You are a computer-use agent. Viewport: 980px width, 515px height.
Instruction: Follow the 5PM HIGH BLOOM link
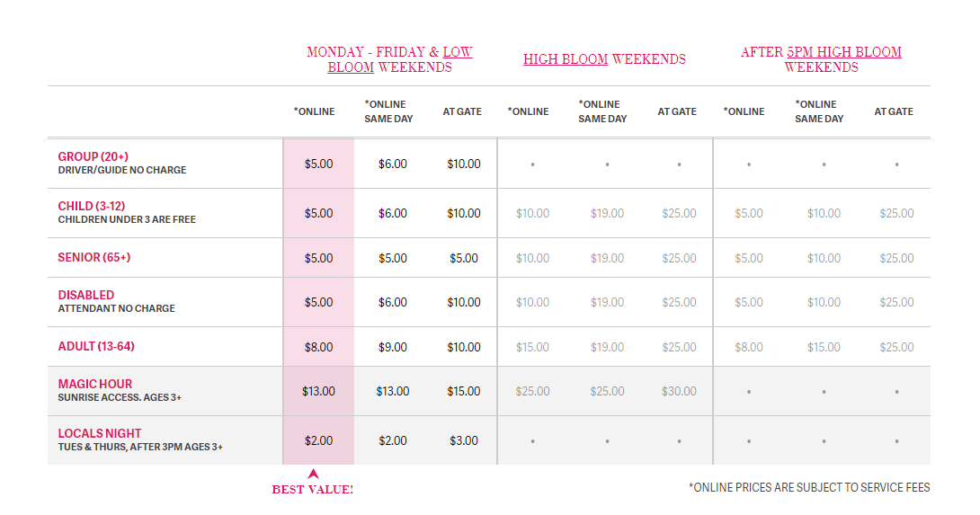(x=843, y=52)
